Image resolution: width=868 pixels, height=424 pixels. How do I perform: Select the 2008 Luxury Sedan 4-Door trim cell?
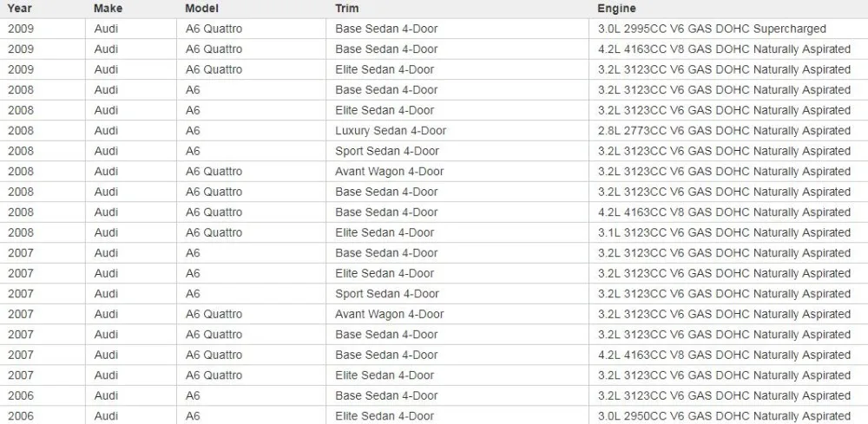(x=457, y=131)
